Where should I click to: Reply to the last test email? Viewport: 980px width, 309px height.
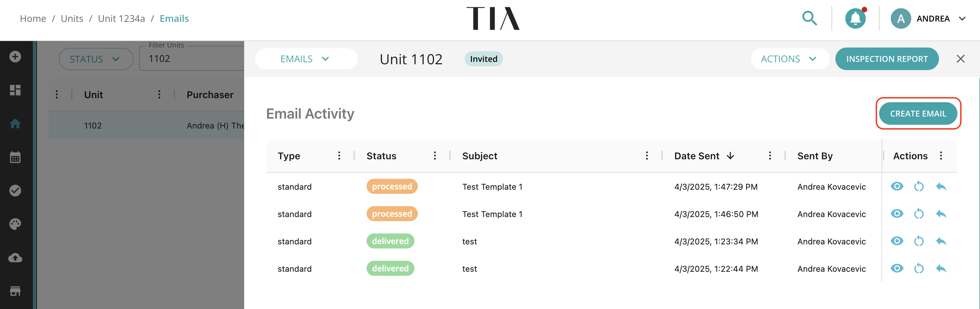pyautogui.click(x=941, y=269)
